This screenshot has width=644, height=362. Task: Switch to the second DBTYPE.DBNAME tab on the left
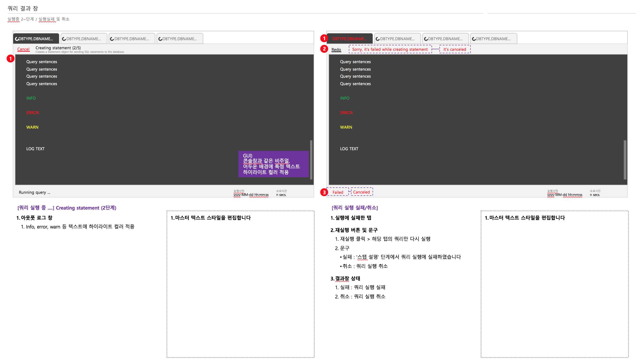(x=84, y=38)
